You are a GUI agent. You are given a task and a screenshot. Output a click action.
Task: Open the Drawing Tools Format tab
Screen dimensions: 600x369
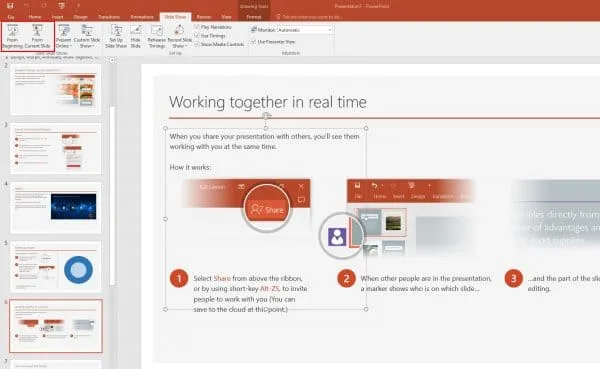pyautogui.click(x=254, y=17)
